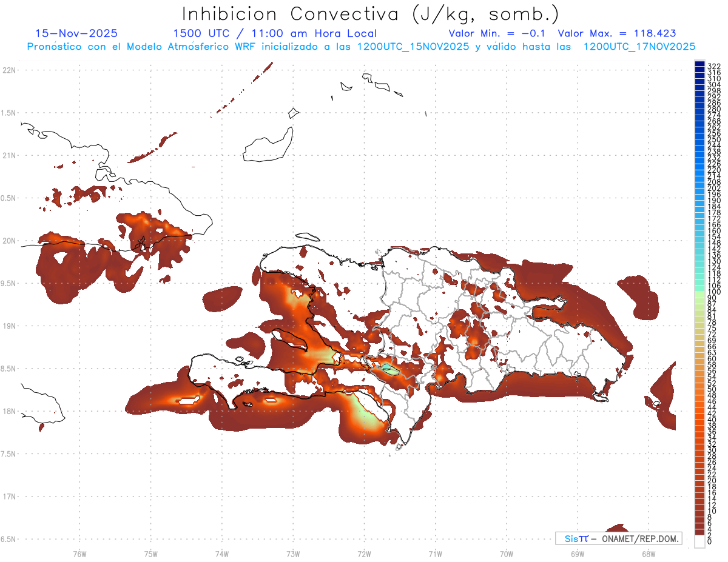The width and height of the screenshot is (728, 562).
Task: Click the '7.5N' latitude label
Action: click(8, 453)
